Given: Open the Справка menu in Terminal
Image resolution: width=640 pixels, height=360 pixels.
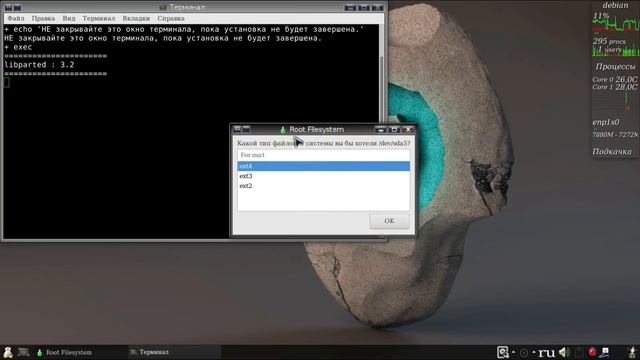Looking at the screenshot, I should (x=171, y=18).
